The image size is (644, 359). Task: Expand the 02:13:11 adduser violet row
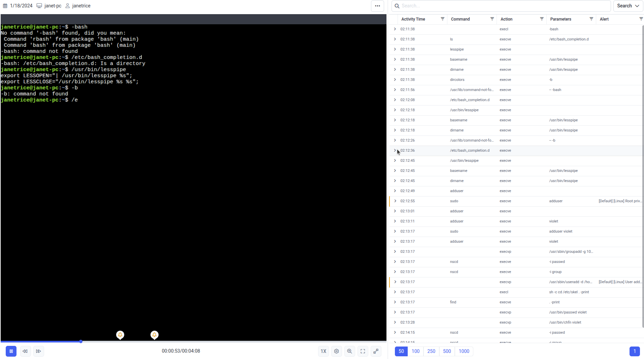point(395,221)
